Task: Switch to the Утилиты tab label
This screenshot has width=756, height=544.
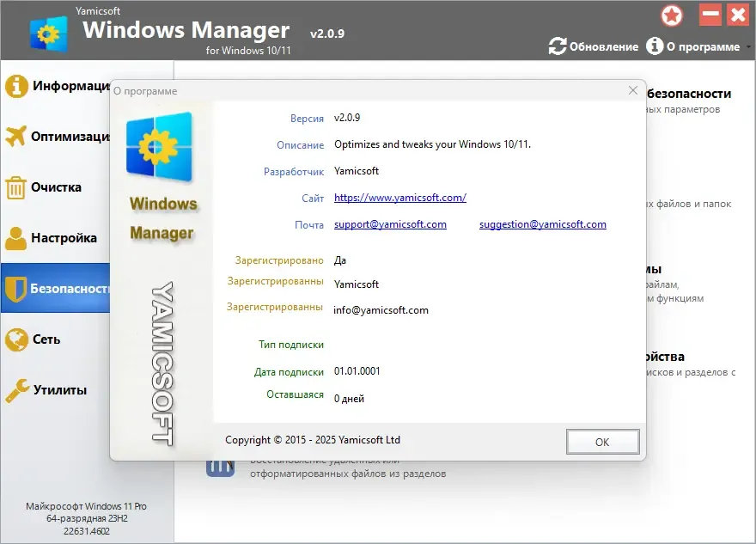Action: (60, 390)
